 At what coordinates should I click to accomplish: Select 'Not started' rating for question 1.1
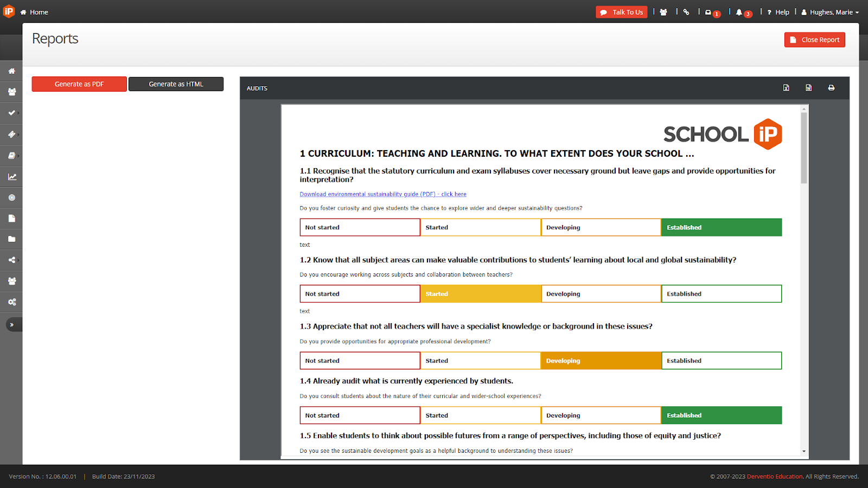[360, 228]
